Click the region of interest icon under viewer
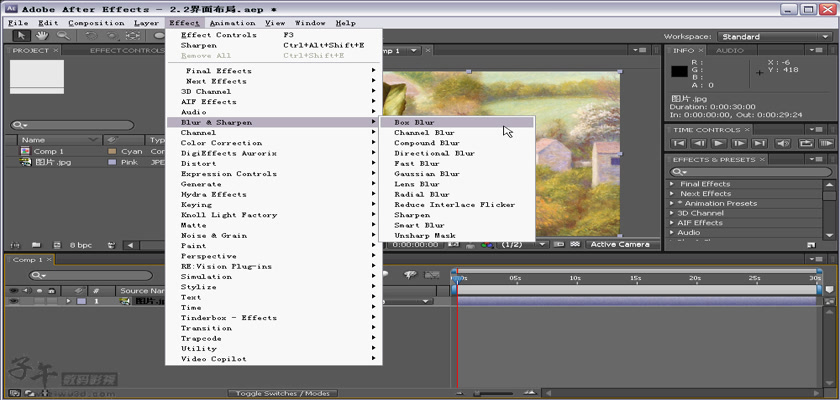Screen dimensions: 840x400 click(x=559, y=244)
